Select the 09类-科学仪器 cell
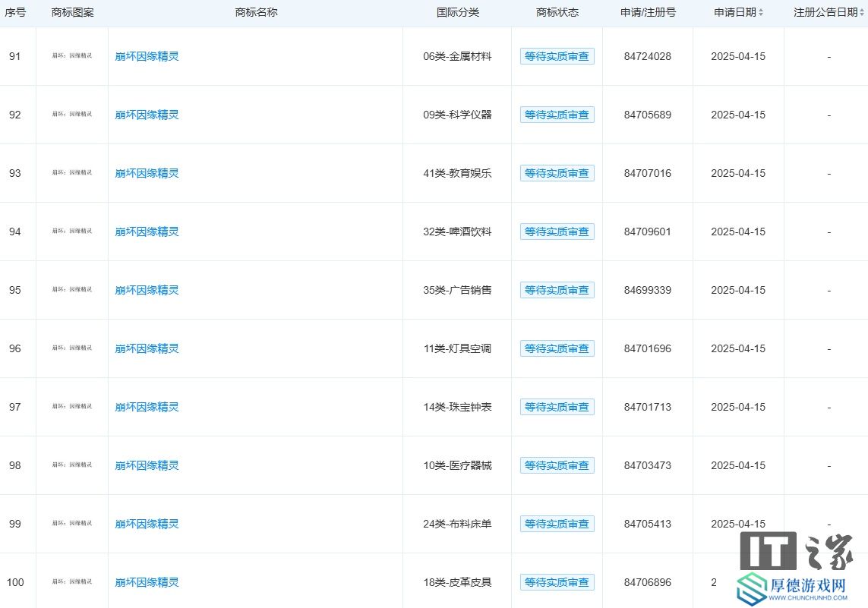 coord(457,115)
